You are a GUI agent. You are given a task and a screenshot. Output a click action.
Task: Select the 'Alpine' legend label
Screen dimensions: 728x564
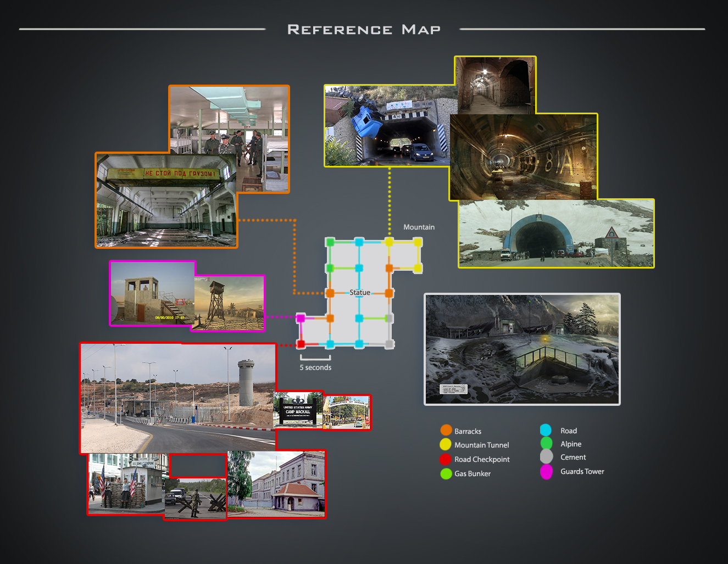click(x=571, y=444)
